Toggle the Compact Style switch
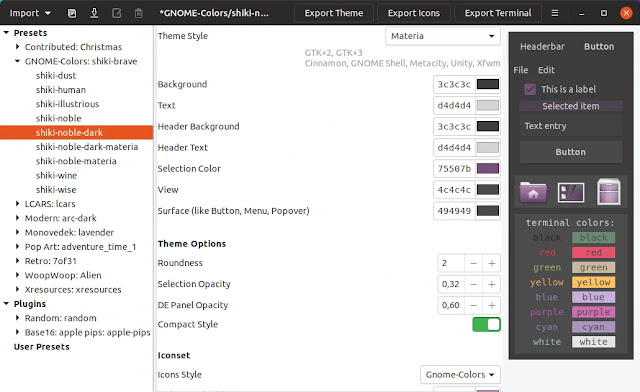 coord(486,325)
